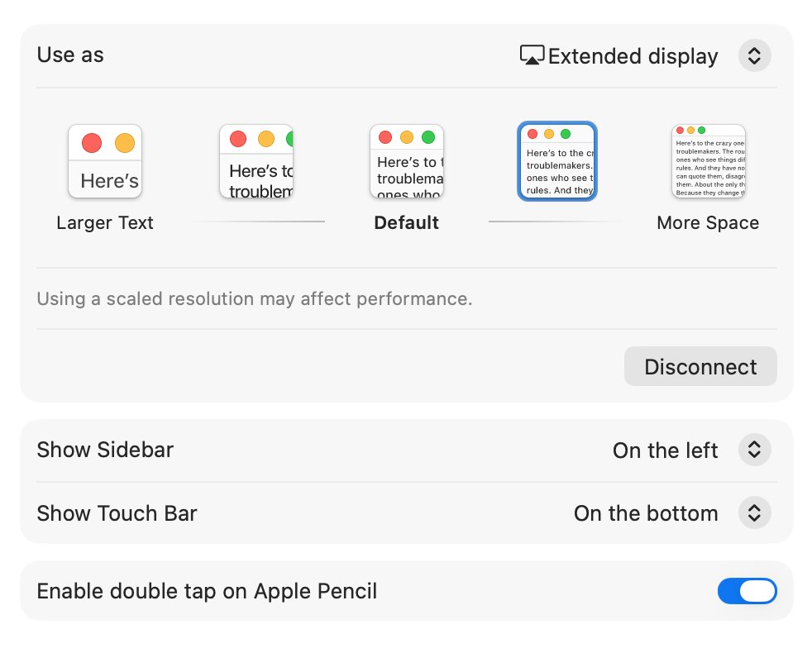Image resolution: width=812 pixels, height=653 pixels.
Task: Click the AirPlay display icon
Action: (x=532, y=55)
